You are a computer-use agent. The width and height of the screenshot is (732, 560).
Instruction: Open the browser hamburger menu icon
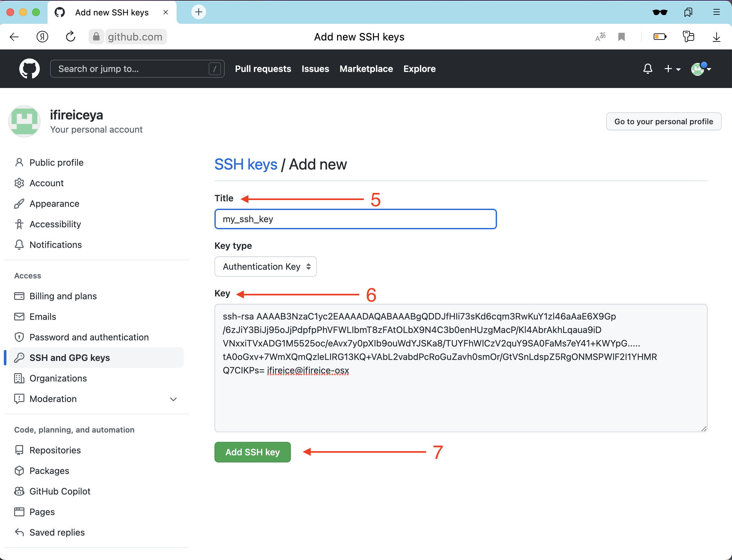coord(716,12)
